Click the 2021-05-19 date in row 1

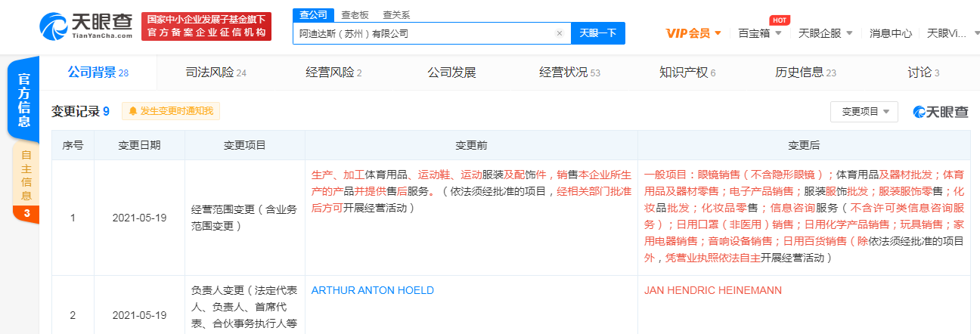coord(139,218)
